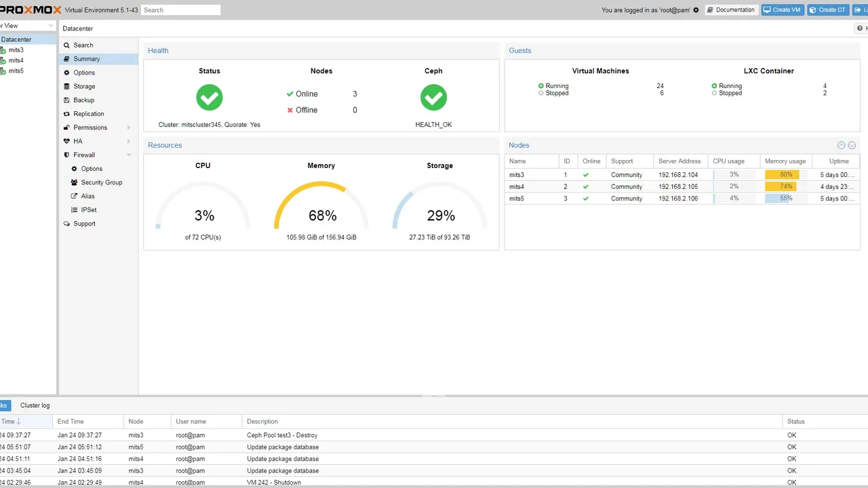Select the Storage menu item
The width and height of the screenshot is (868, 488).
[98, 87]
